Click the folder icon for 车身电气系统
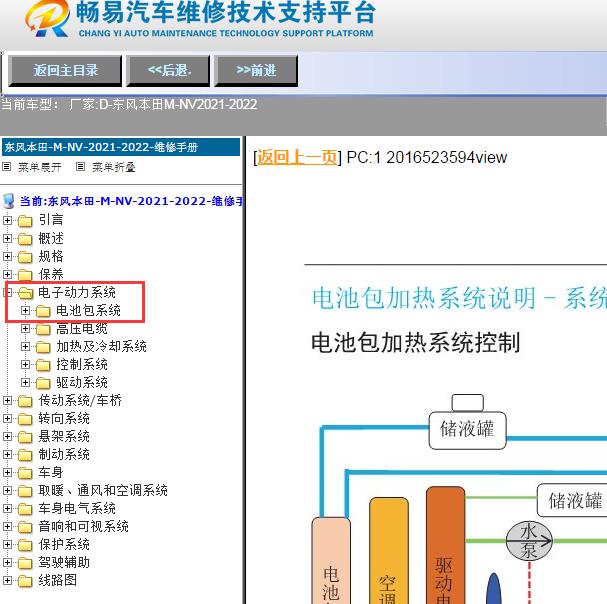 point(25,510)
